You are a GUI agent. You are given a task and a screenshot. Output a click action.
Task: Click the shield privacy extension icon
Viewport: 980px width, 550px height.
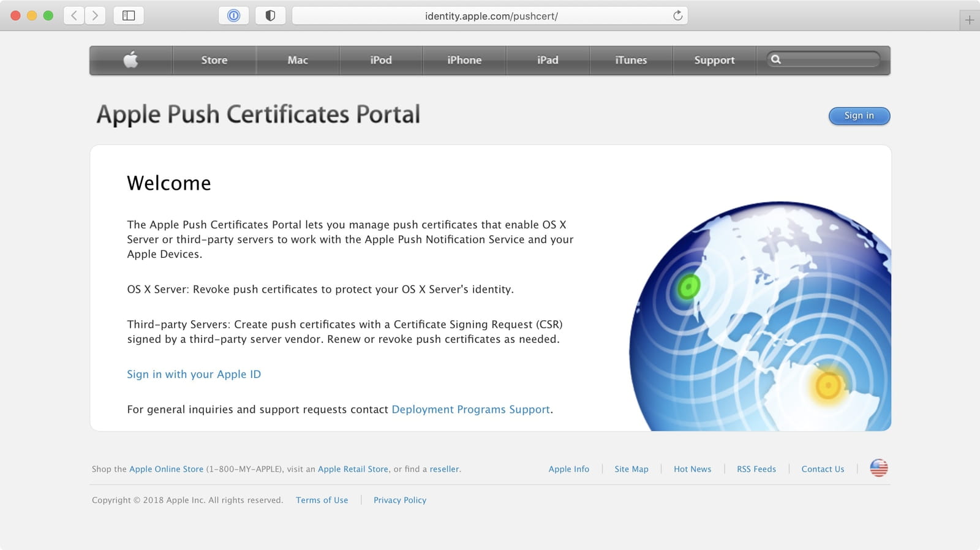tap(270, 15)
